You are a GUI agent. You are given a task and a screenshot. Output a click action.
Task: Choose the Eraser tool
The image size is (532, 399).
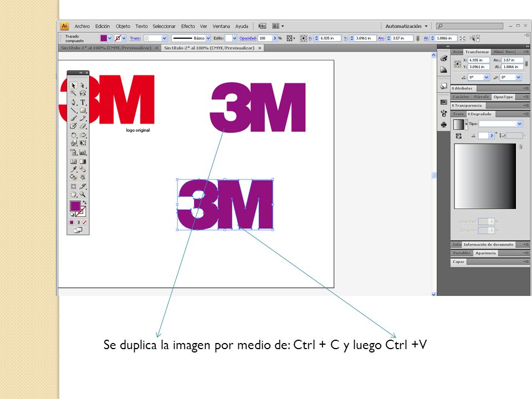[83, 126]
